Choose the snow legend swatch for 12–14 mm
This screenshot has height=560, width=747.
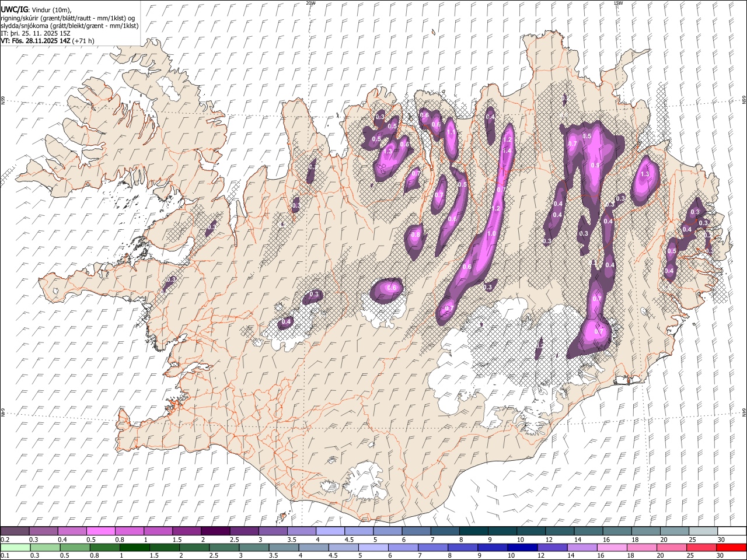pos(560,531)
